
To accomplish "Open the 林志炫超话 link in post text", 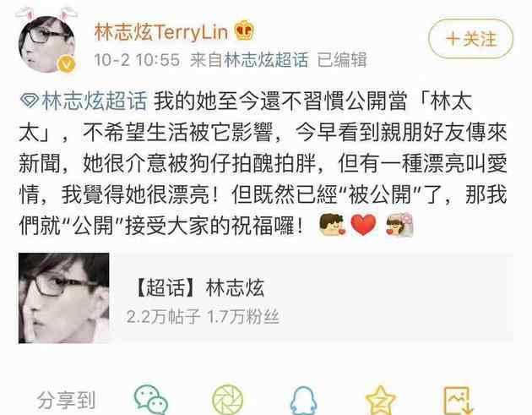I will 94,101.
